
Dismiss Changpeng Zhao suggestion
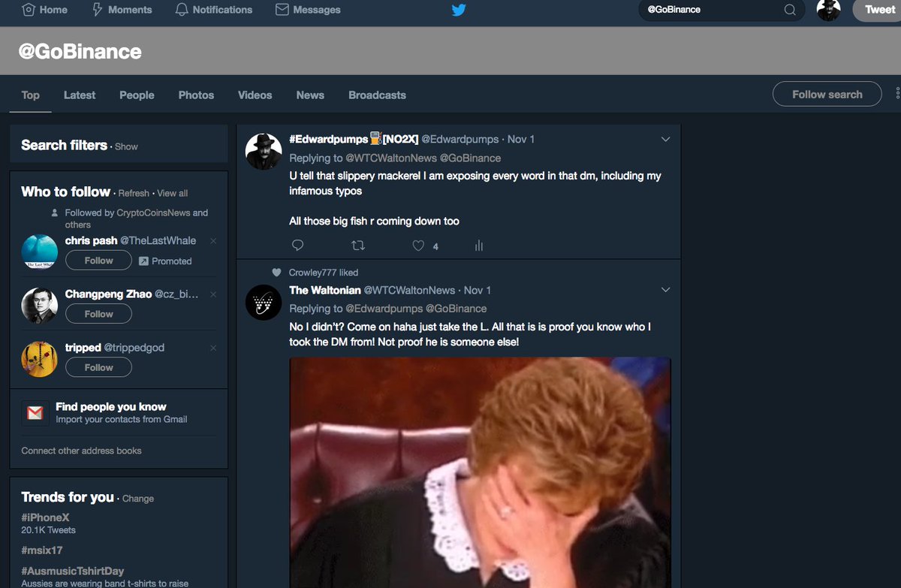tap(213, 294)
